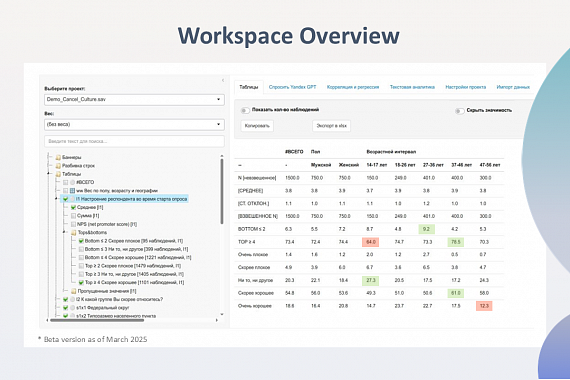Click the Таблицы folder icon

click(58, 174)
